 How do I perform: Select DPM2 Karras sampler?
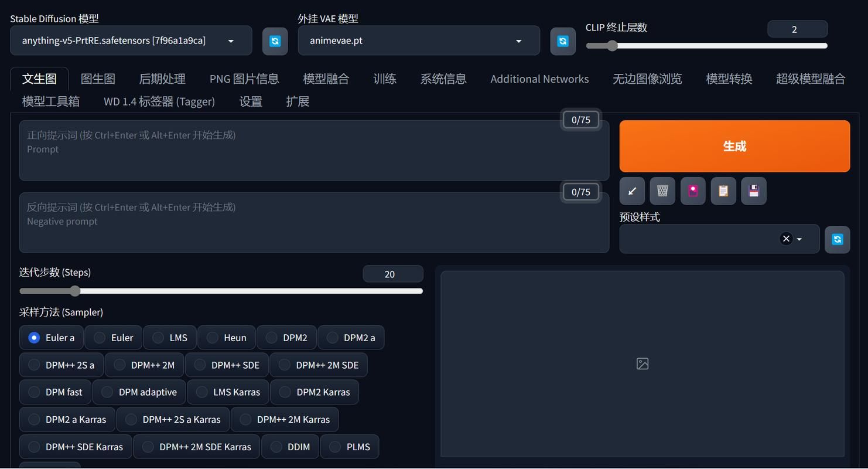(x=315, y=392)
